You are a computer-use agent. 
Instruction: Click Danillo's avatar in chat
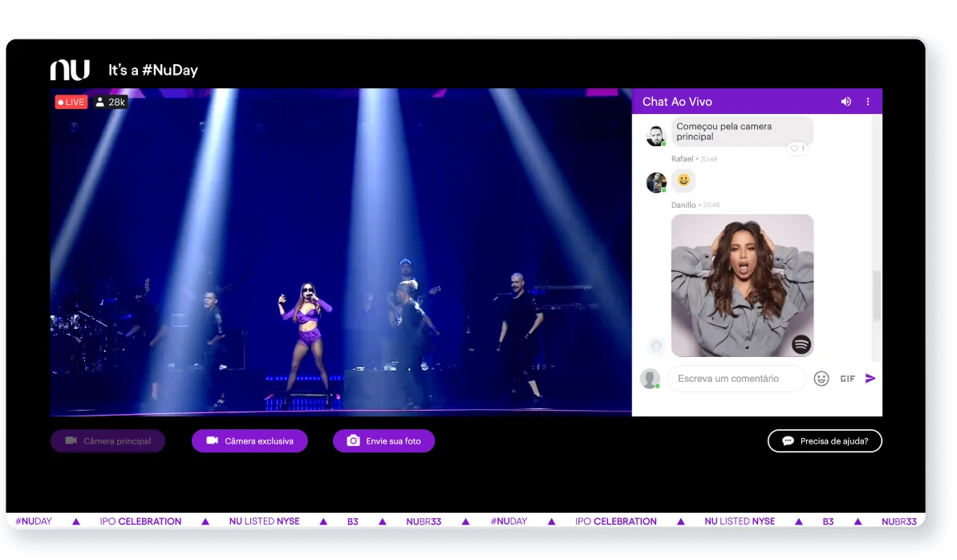click(656, 182)
